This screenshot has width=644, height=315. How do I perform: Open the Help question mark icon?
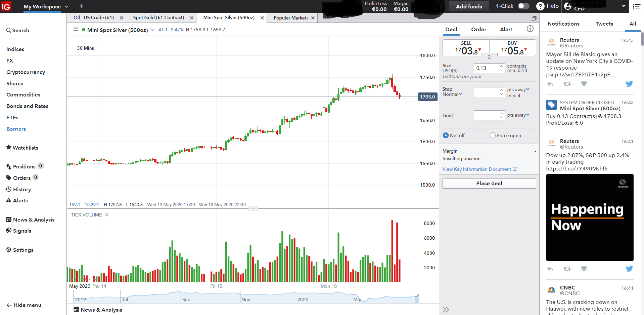pyautogui.click(x=540, y=6)
